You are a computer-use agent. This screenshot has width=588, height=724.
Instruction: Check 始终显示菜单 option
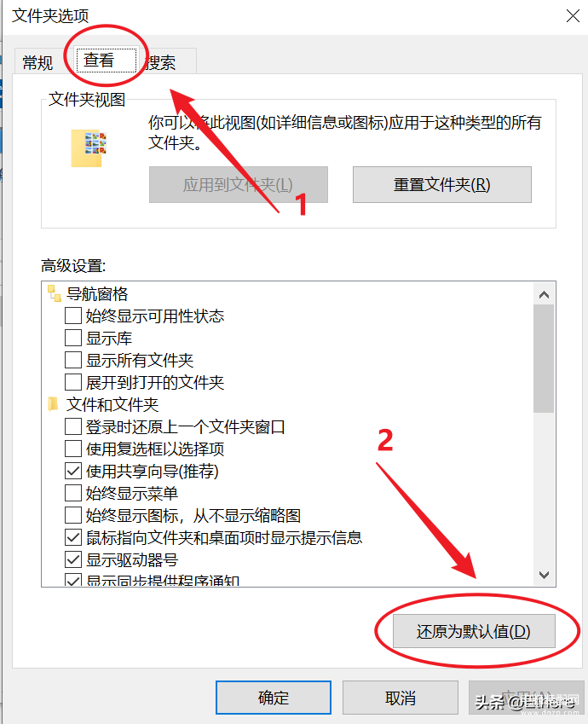[73, 493]
